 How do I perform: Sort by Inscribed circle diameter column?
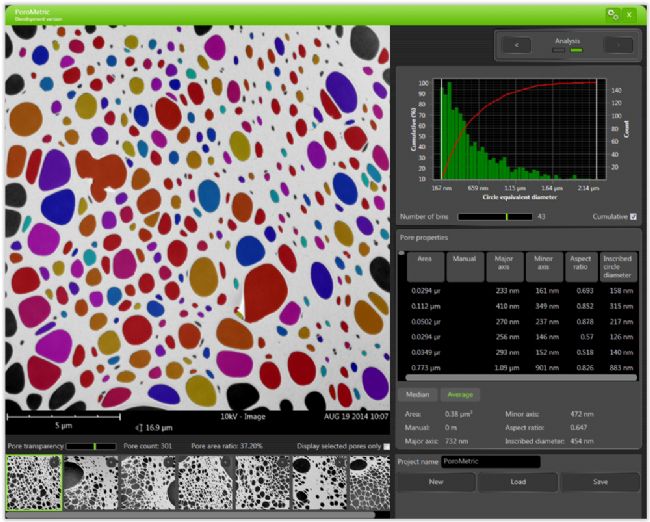click(616, 265)
